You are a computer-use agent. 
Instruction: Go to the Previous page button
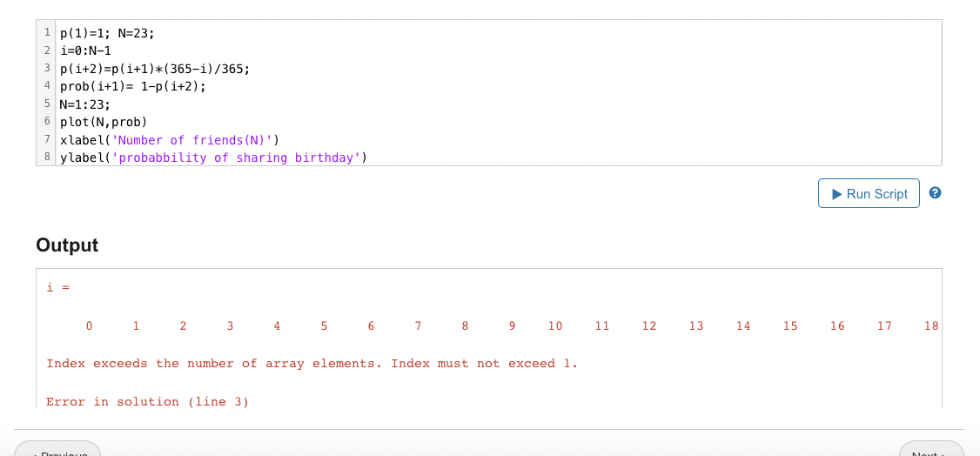pyautogui.click(x=58, y=451)
